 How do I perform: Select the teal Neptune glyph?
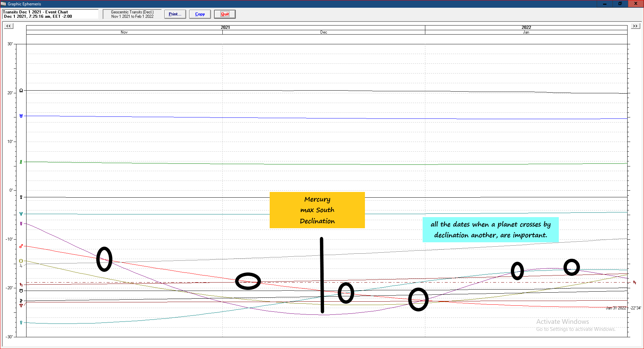coord(21,214)
